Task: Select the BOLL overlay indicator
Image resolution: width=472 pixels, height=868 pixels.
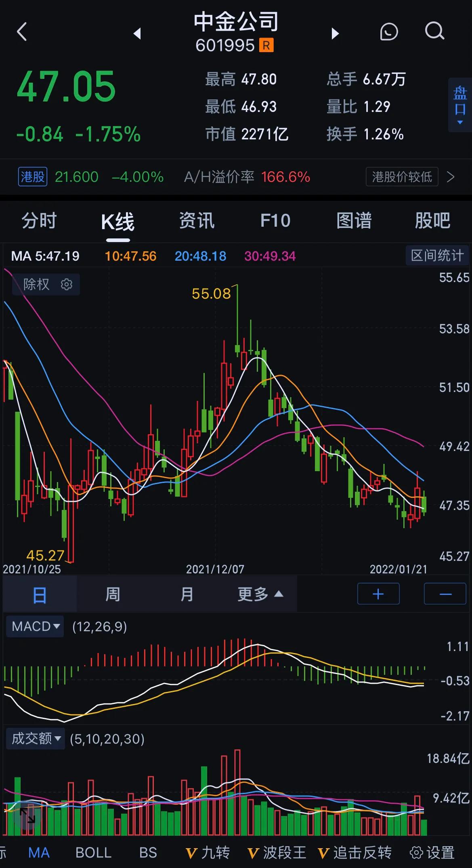Action: (x=93, y=853)
